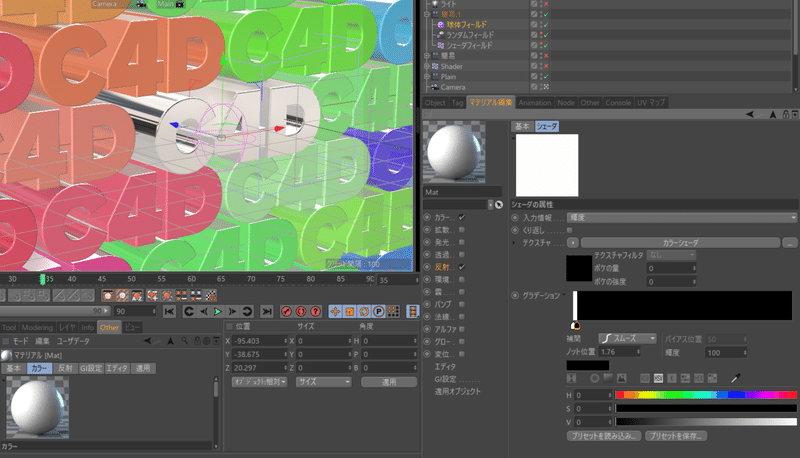Screen dimensions: 800x458
Task: Click the red question-mark keyframe selection icon
Action: 316,311
